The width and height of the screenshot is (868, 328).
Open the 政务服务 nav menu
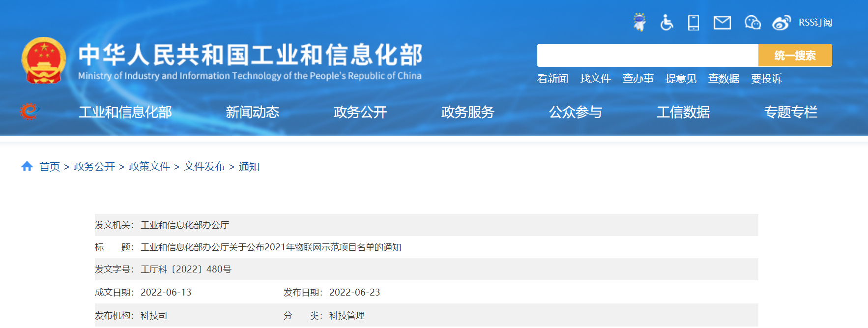[467, 112]
